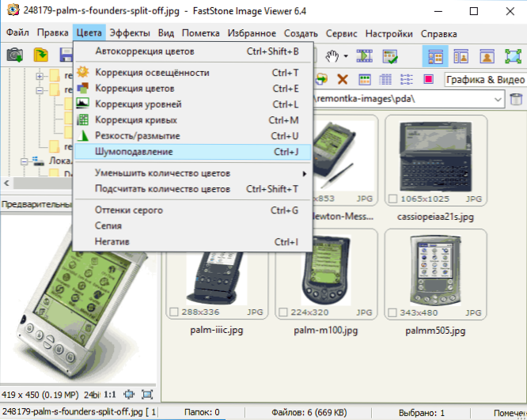Select the Шумоподавление menu entry
527x420 pixels.
[193, 152]
